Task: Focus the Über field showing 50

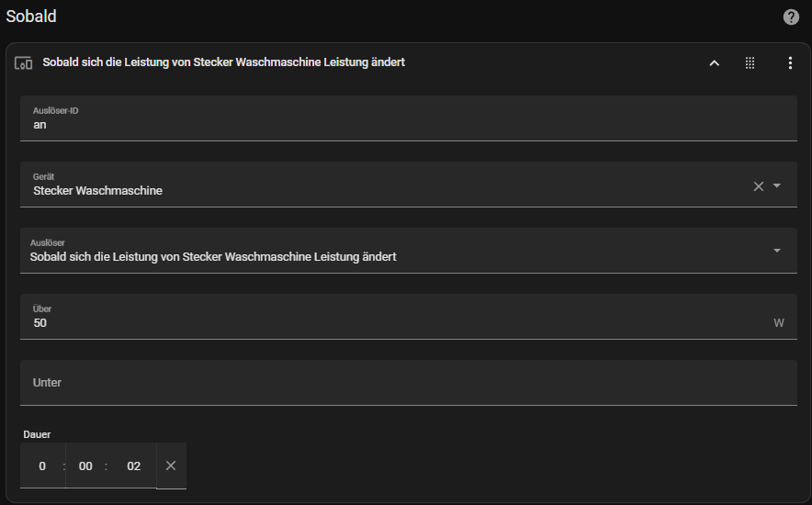Action: tap(408, 317)
